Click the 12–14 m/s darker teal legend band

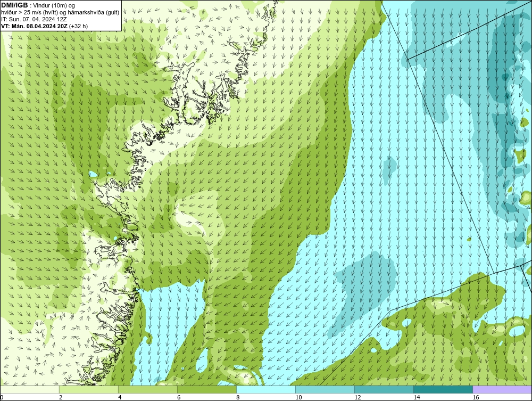384,389
